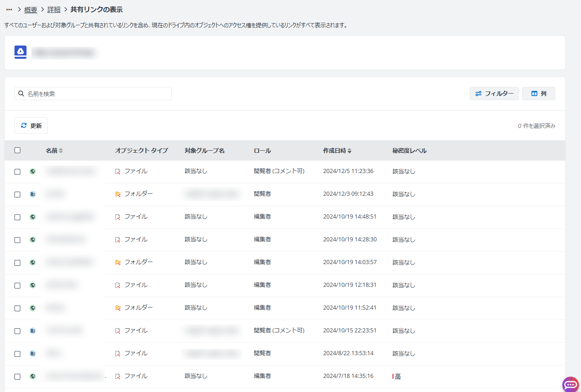This screenshot has width=581, height=392.
Task: Click the file icon on 12:18:31 row
Action: coord(118,285)
